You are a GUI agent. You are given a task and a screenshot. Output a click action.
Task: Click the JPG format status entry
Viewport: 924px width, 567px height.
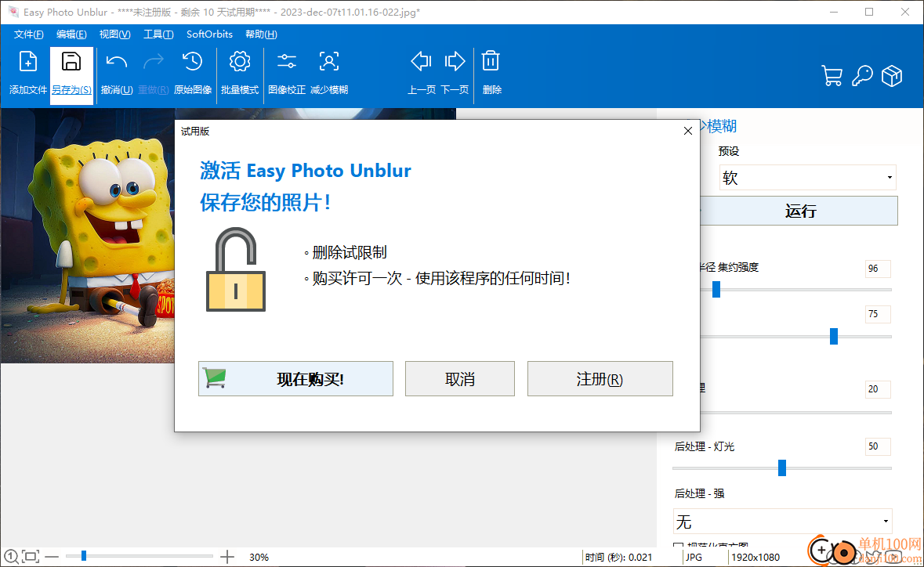[694, 557]
